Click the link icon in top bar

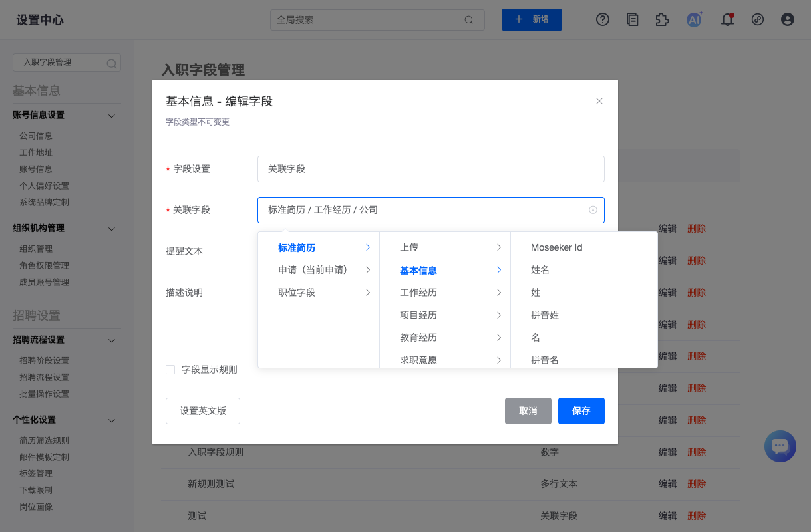click(758, 20)
